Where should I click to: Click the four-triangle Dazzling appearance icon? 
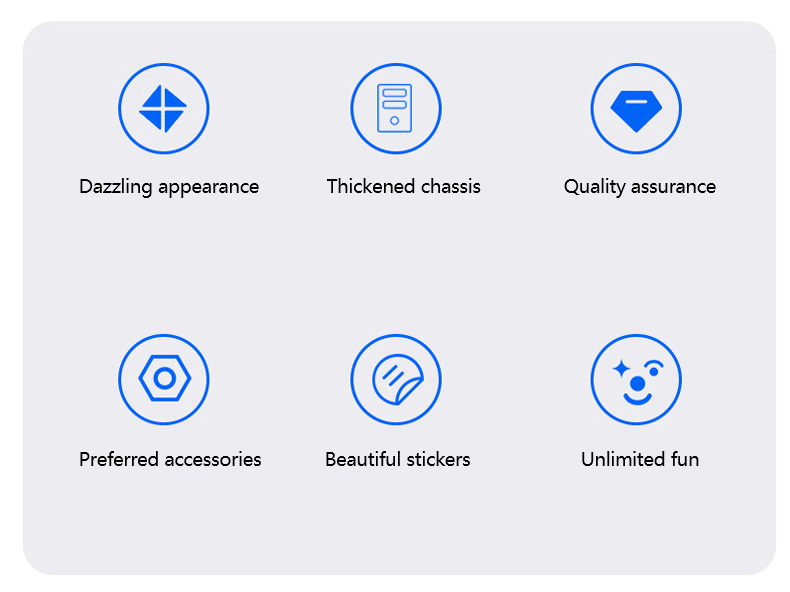(x=163, y=108)
